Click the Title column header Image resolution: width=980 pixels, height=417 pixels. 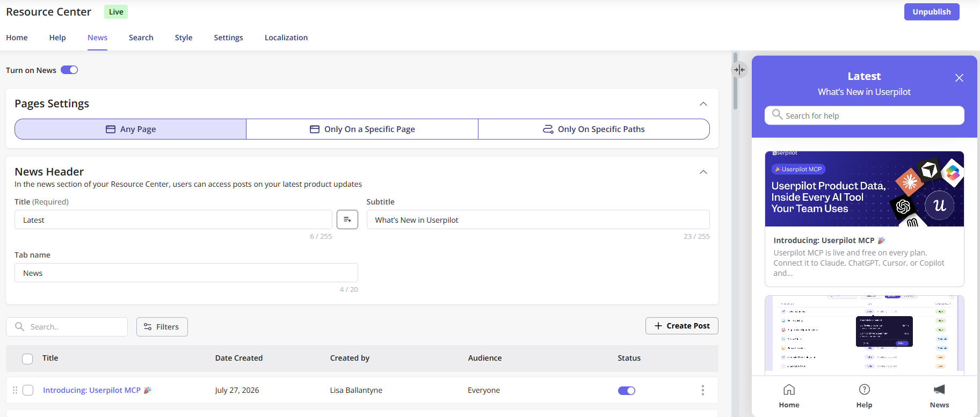[x=50, y=358]
